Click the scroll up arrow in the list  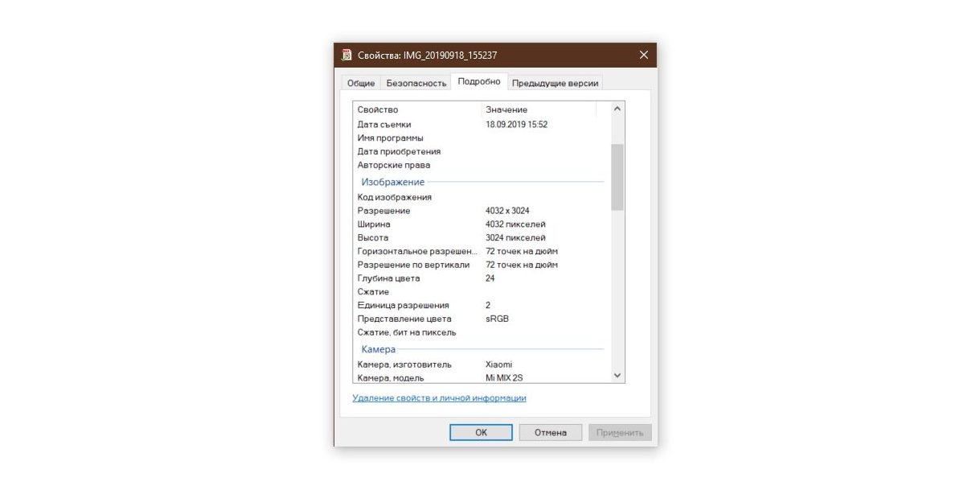617,109
